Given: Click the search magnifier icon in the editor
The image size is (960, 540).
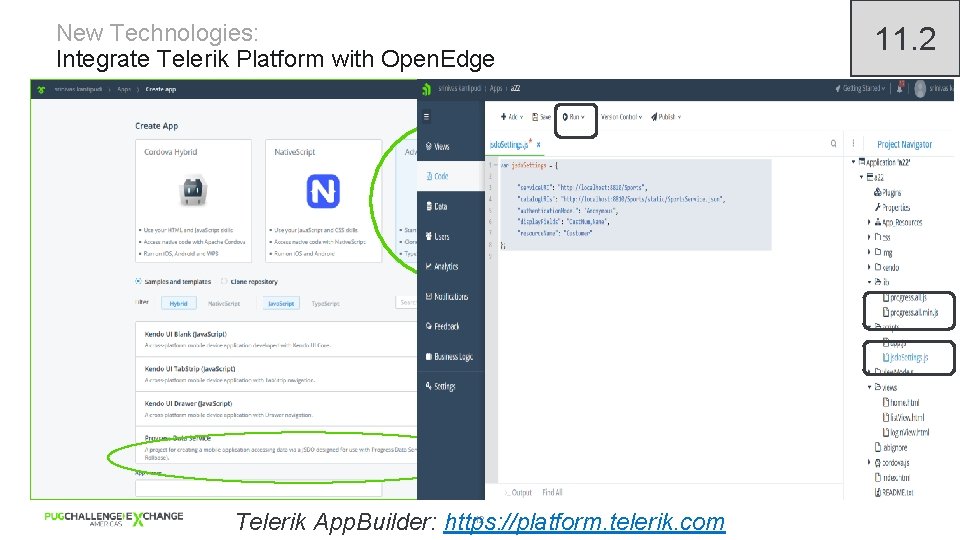Looking at the screenshot, I should pyautogui.click(x=833, y=144).
